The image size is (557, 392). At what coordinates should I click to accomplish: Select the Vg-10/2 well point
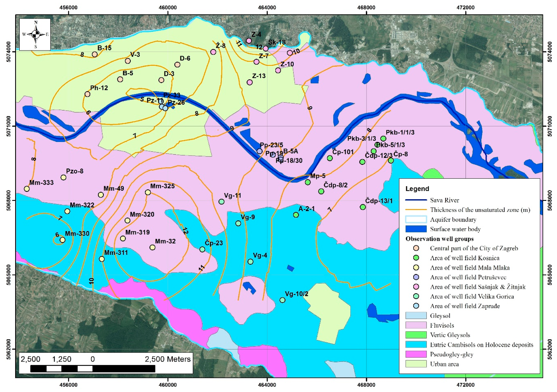282,300
